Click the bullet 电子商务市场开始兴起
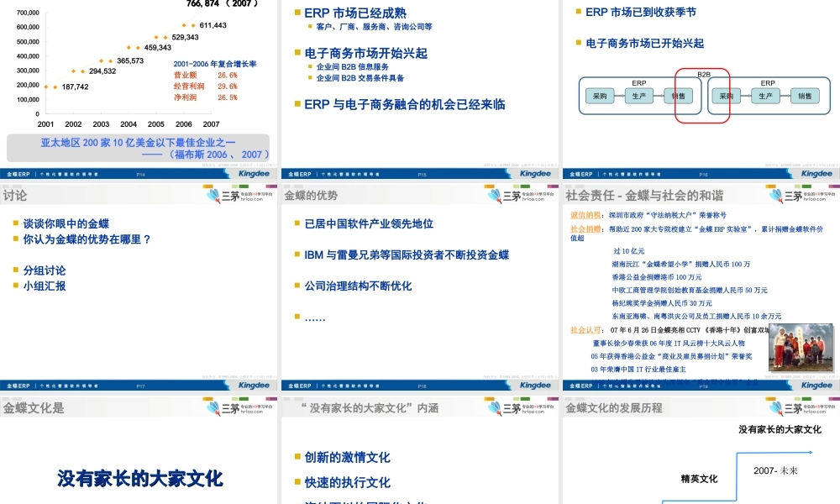Screen dimensions: 840x504 pyautogui.click(x=366, y=53)
